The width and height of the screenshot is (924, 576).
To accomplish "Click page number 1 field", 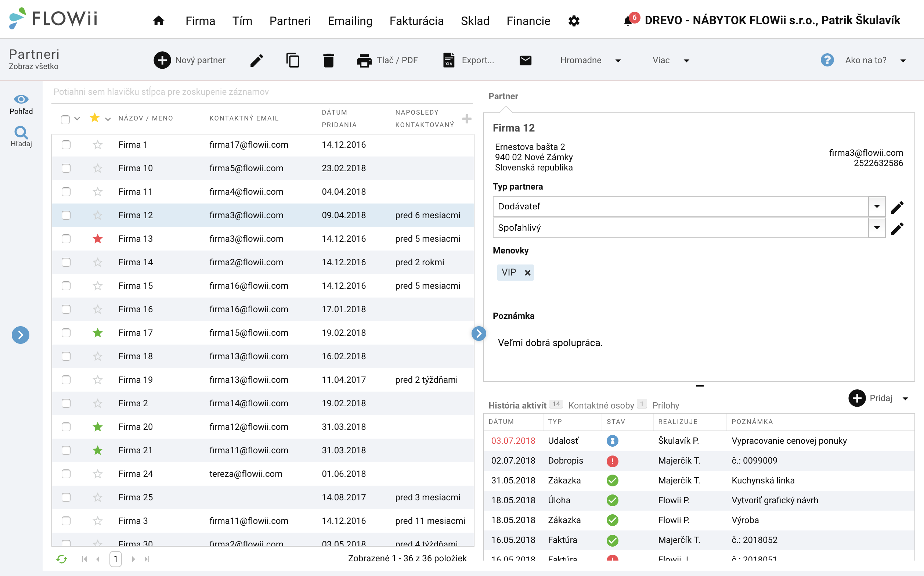I will point(115,559).
